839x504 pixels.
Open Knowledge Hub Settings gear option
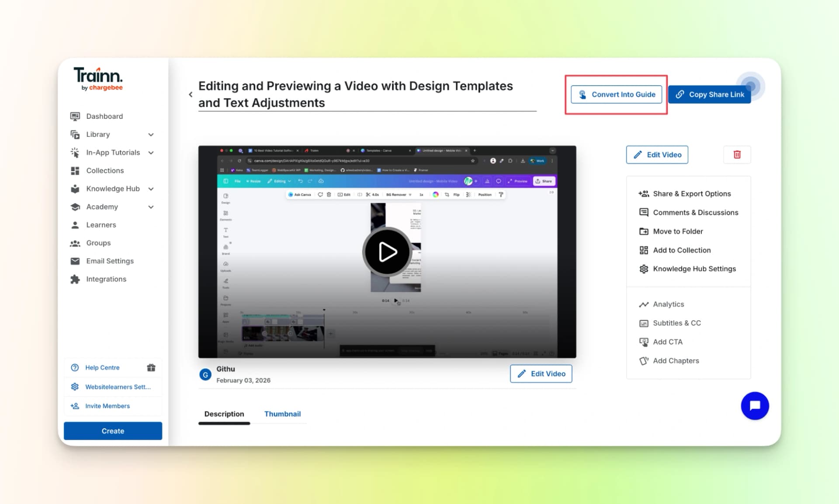tap(694, 269)
